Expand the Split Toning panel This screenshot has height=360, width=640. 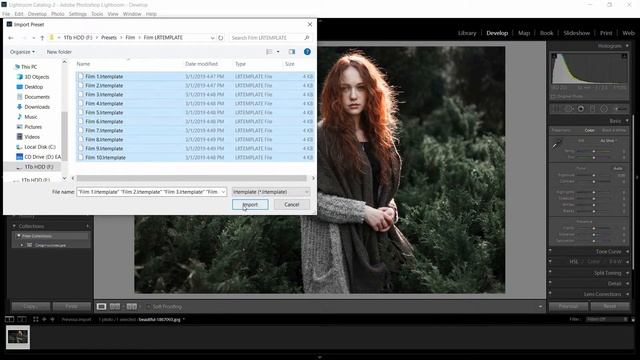pyautogui.click(x=627, y=273)
